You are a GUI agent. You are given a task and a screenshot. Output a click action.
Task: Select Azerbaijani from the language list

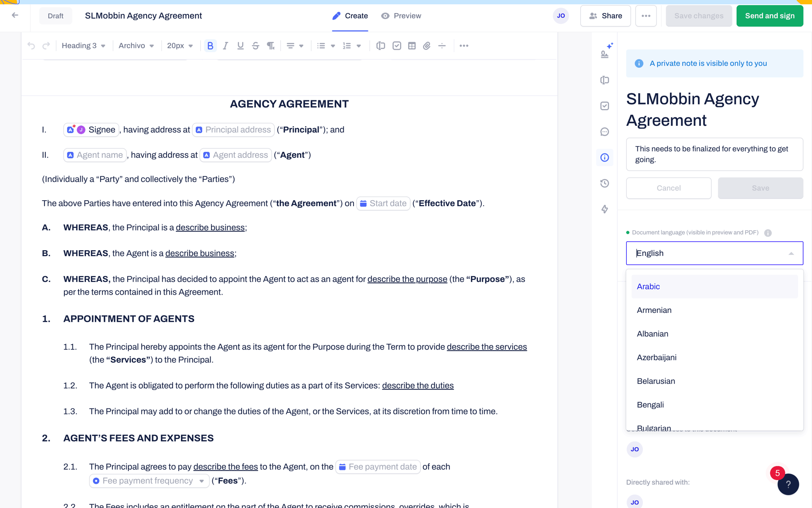coord(714,358)
